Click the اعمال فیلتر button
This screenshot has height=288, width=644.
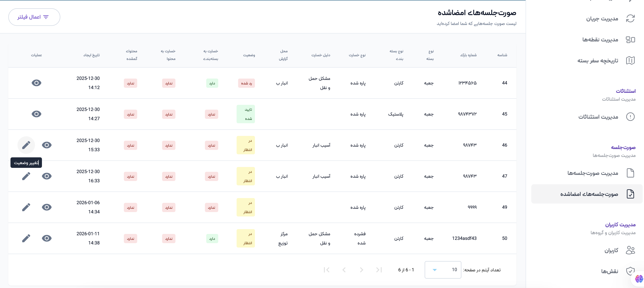(34, 17)
